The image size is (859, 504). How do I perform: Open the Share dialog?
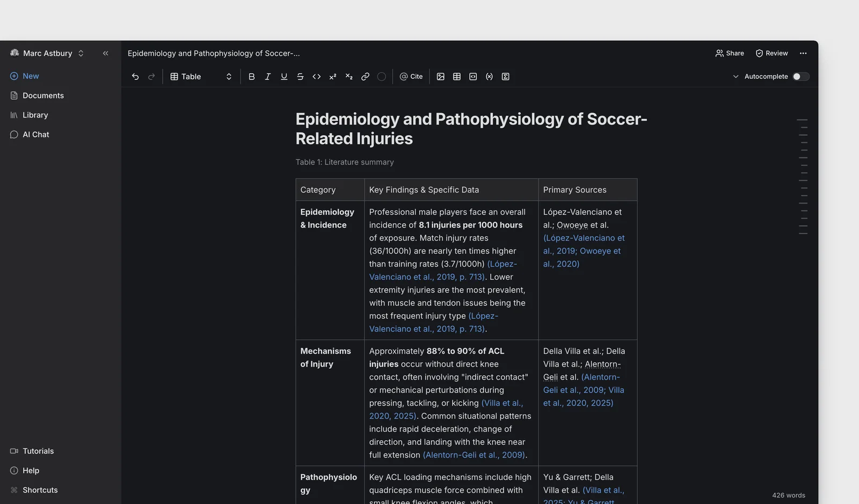point(730,53)
